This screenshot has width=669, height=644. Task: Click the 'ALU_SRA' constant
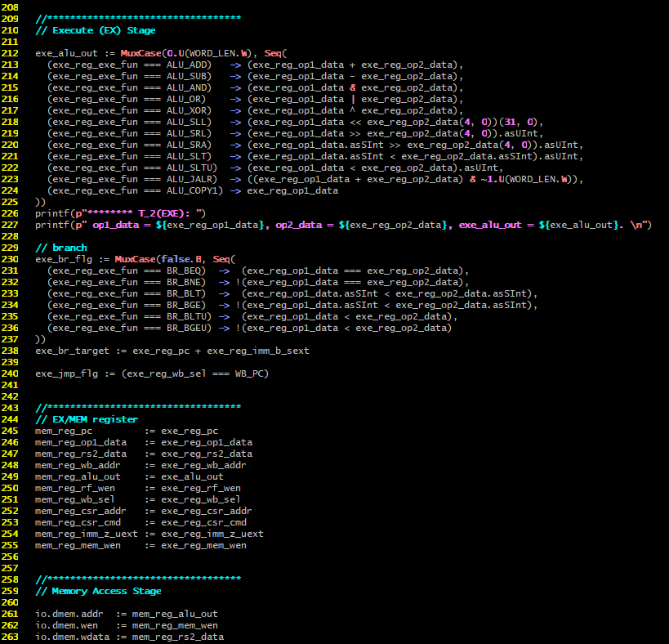click(x=186, y=145)
